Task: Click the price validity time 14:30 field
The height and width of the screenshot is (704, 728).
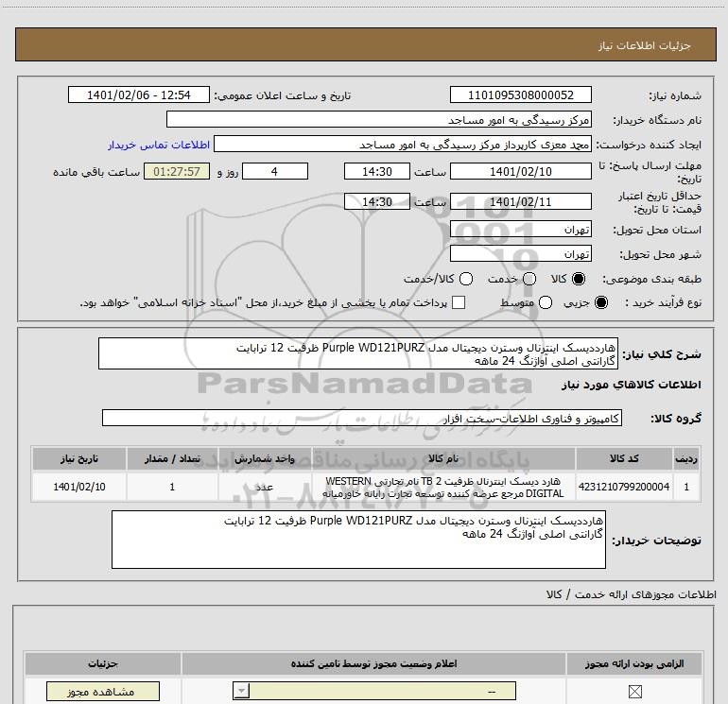Action: click(377, 201)
